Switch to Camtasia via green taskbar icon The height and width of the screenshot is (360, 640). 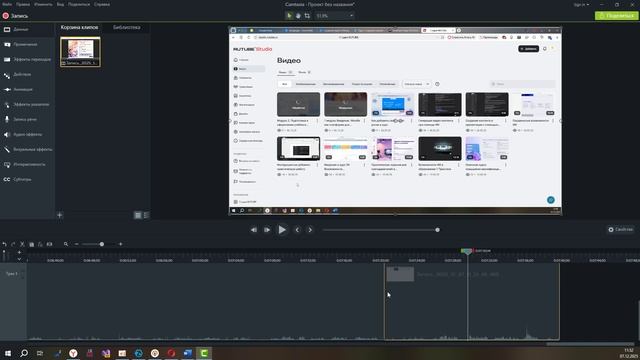click(204, 353)
